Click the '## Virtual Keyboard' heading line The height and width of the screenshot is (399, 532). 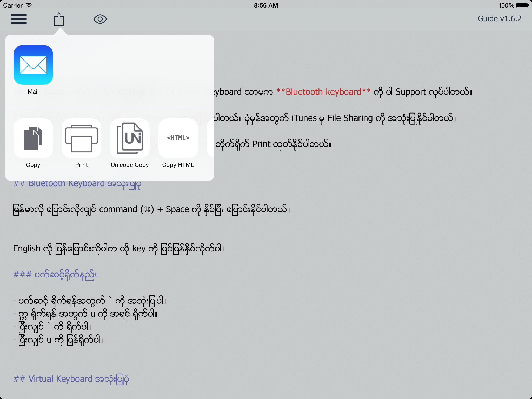[71, 379]
